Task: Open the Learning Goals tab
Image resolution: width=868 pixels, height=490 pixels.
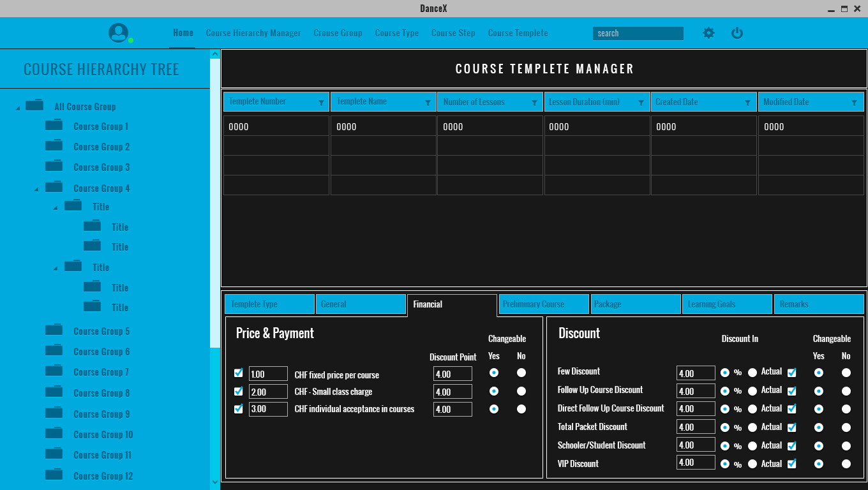Action: [x=728, y=304]
